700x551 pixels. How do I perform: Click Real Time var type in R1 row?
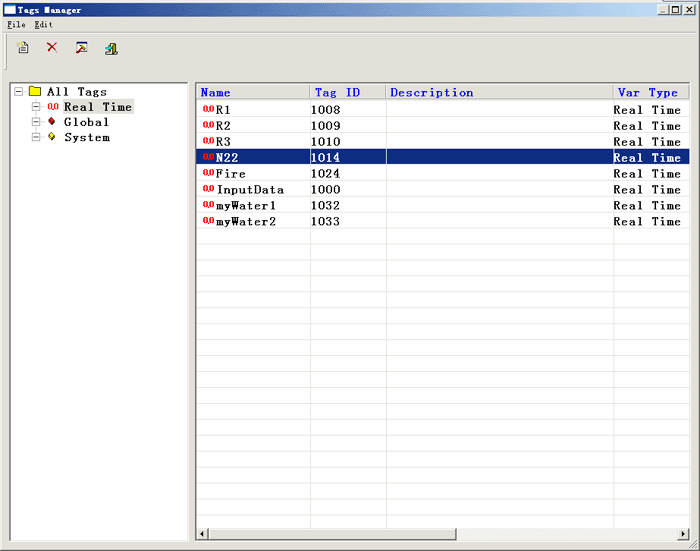pyautogui.click(x=647, y=109)
